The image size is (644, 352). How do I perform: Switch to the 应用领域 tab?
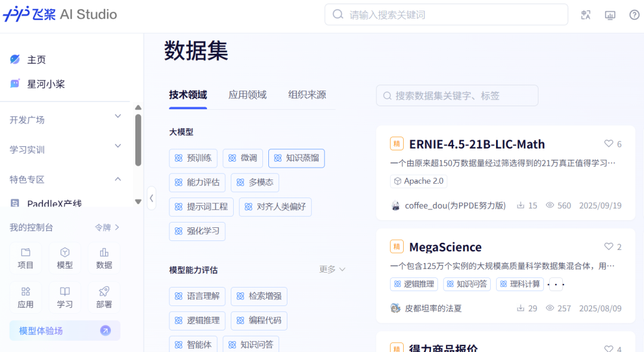coord(247,95)
